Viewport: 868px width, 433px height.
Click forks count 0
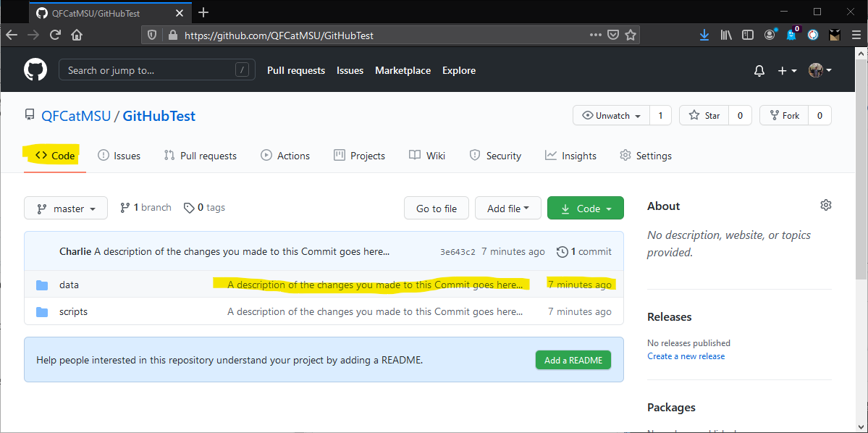click(x=819, y=116)
